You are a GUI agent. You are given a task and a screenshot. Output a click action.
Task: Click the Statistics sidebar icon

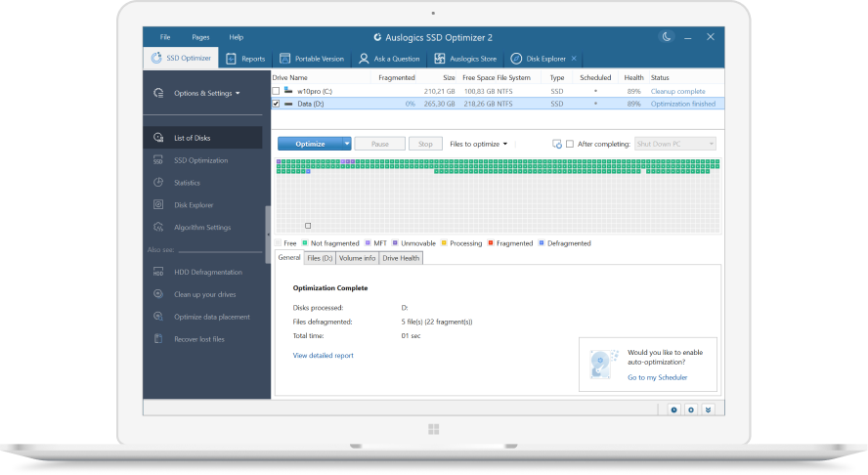point(158,183)
